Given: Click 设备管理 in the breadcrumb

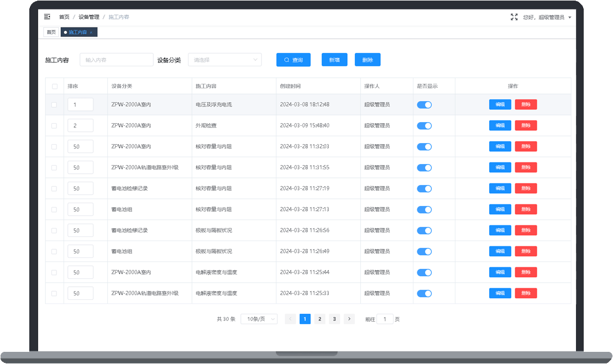Looking at the screenshot, I should 89,17.
